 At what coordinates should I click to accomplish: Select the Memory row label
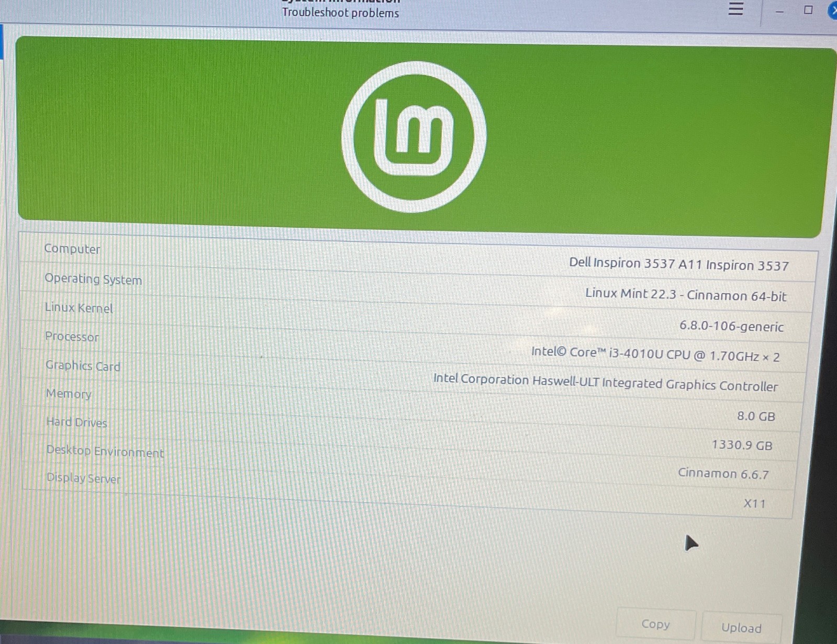[x=69, y=393]
